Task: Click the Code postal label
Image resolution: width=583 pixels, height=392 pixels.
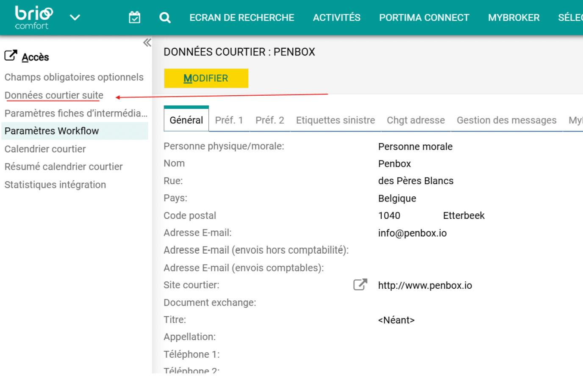Action: (190, 215)
